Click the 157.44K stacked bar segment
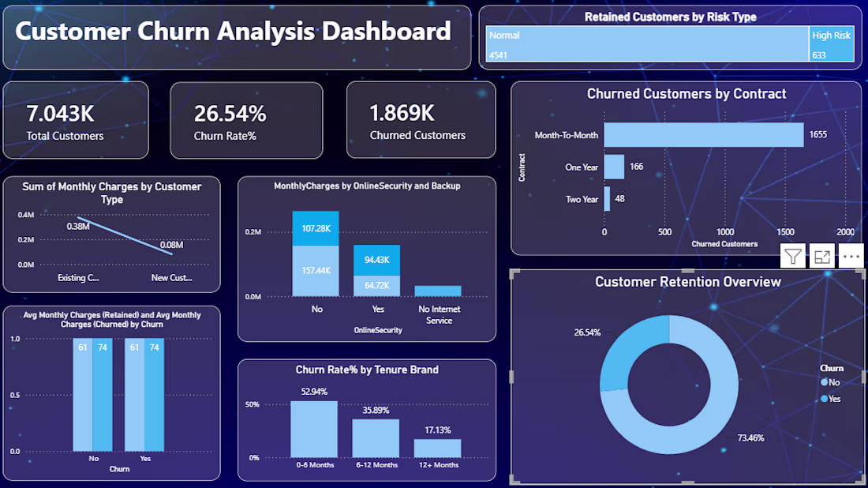The image size is (868, 488). click(x=316, y=271)
